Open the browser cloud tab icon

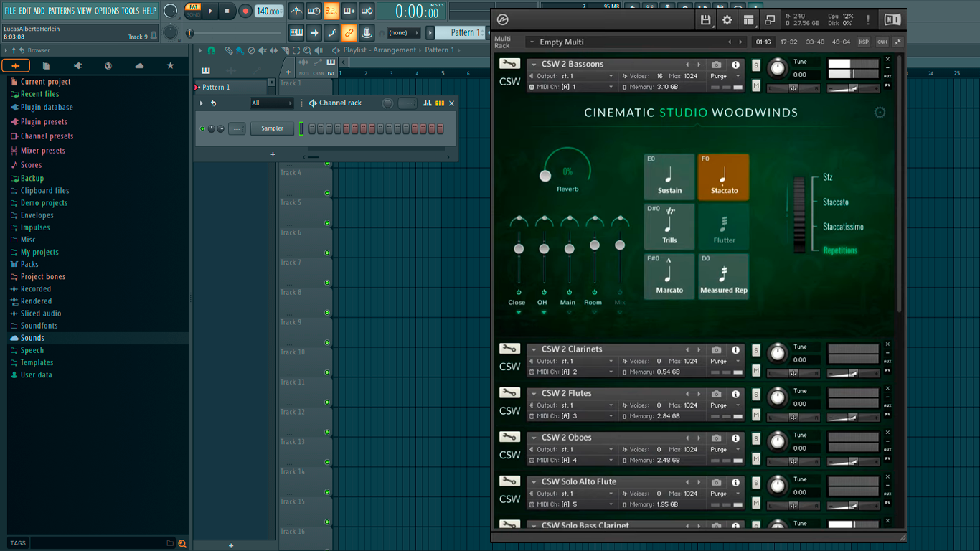tap(139, 66)
